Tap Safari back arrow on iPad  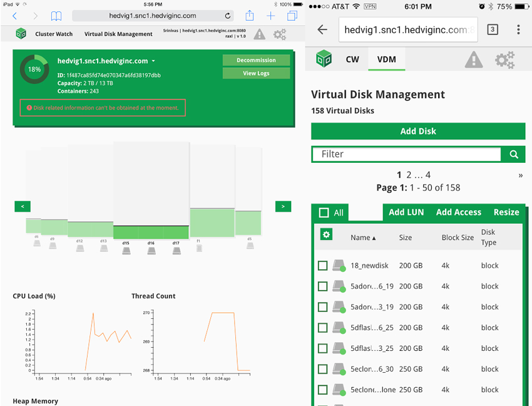(x=14, y=16)
